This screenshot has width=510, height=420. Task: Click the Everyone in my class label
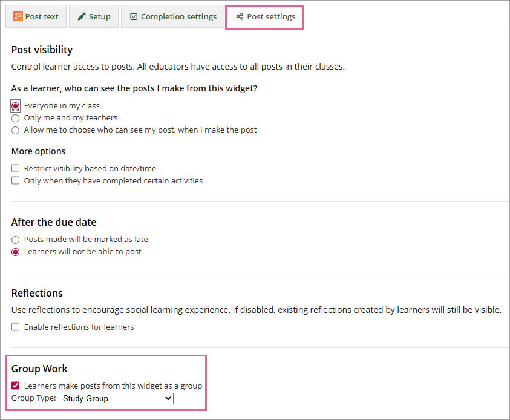pyautogui.click(x=62, y=106)
